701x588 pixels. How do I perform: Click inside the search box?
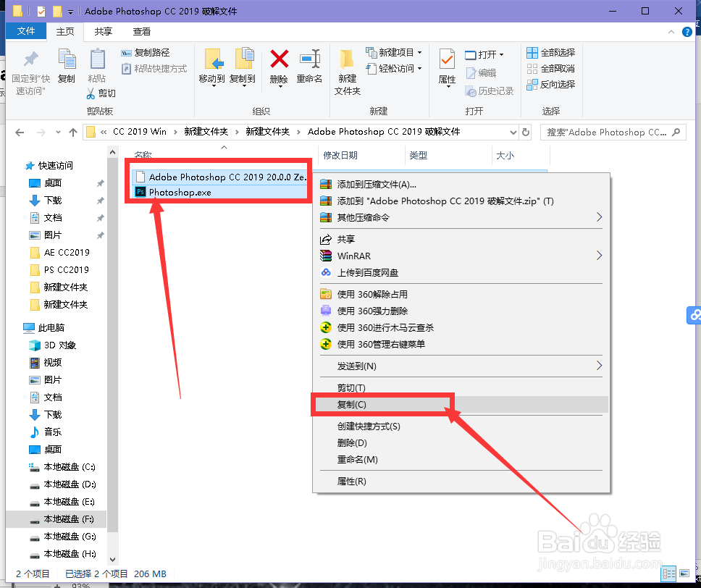(613, 132)
